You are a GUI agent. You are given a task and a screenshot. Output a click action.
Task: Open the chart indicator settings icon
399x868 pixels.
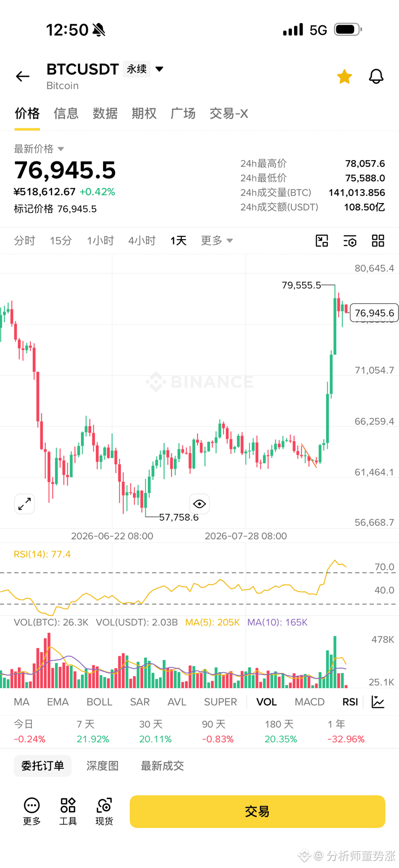pyautogui.click(x=350, y=241)
